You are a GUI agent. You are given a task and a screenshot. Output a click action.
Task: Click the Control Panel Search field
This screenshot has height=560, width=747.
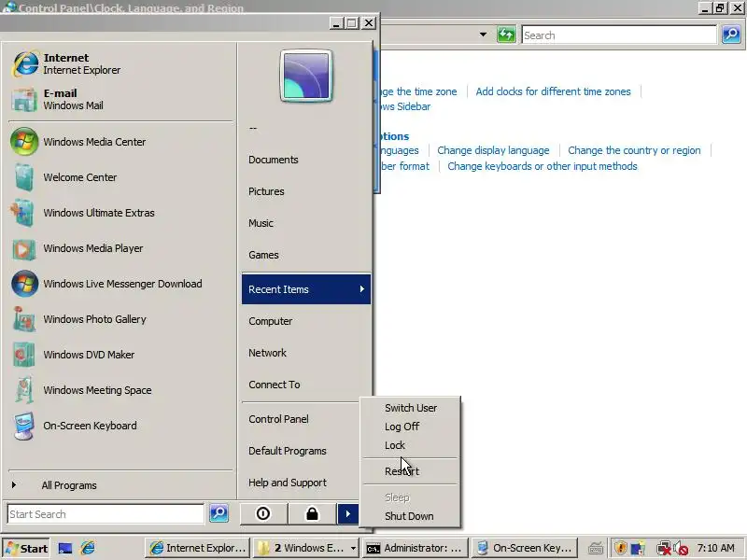pyautogui.click(x=619, y=35)
